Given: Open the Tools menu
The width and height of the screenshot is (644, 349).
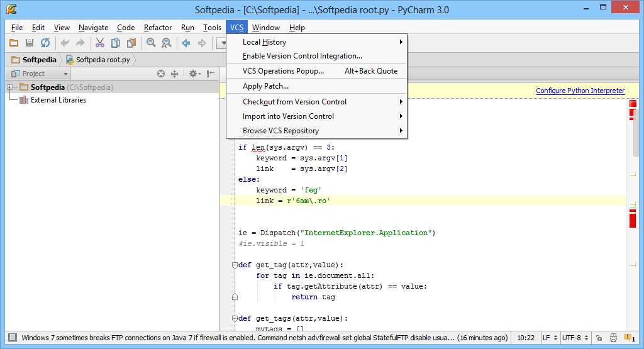Looking at the screenshot, I should [213, 28].
